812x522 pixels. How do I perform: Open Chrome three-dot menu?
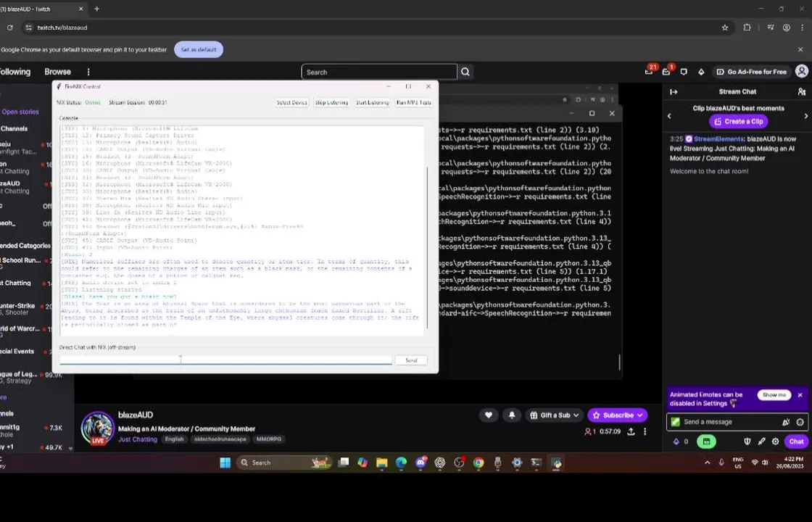click(x=802, y=28)
